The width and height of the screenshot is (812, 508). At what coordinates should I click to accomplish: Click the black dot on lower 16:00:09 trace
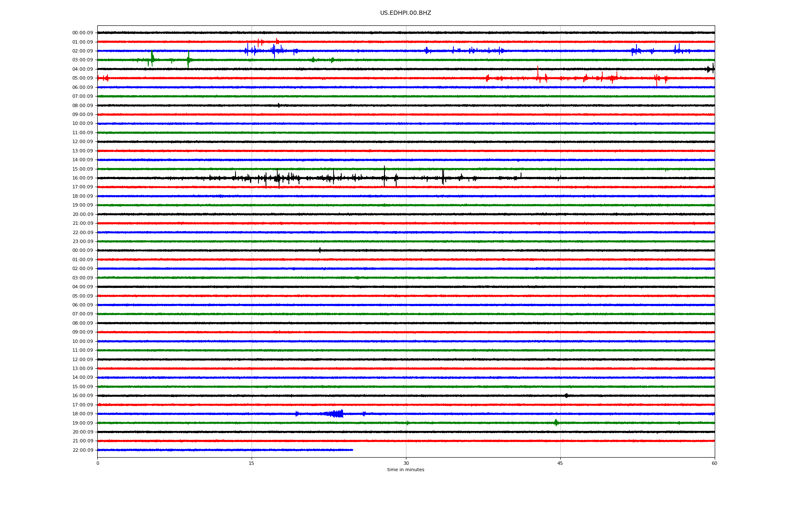tap(566, 395)
